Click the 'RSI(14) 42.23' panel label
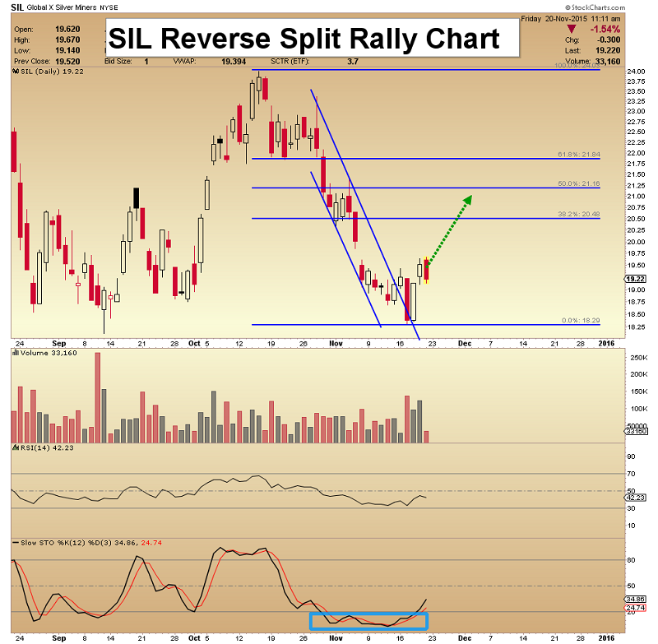This screenshot has width=658, height=644. click(x=47, y=447)
